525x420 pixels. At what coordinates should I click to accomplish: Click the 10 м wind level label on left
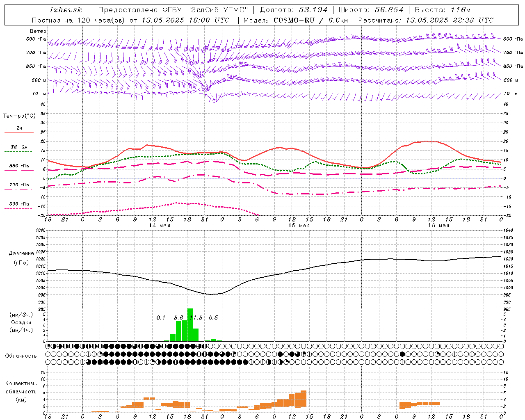pyautogui.click(x=39, y=94)
